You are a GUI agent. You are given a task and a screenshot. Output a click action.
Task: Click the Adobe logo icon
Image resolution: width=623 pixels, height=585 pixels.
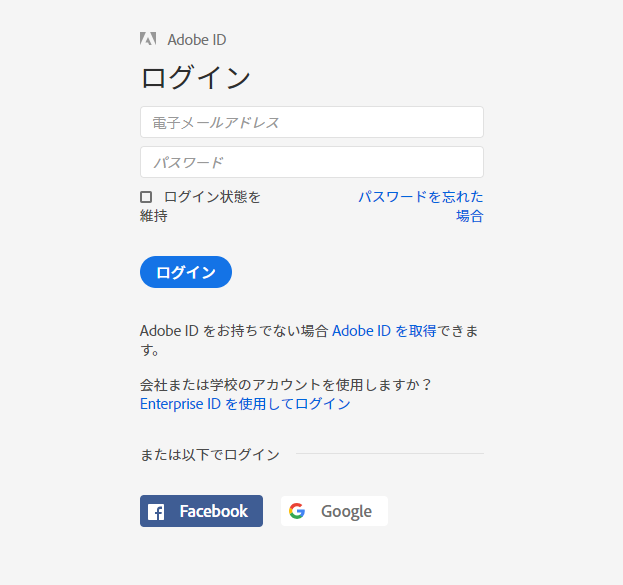tap(148, 39)
